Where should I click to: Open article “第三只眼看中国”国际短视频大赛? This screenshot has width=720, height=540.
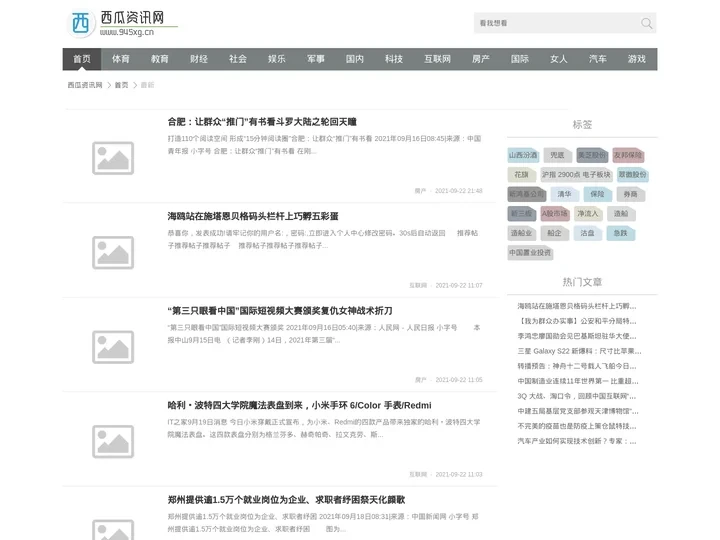[280, 311]
